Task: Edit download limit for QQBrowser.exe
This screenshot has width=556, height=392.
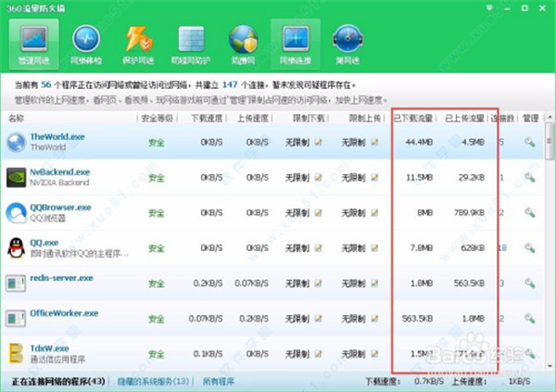Action: pos(319,213)
